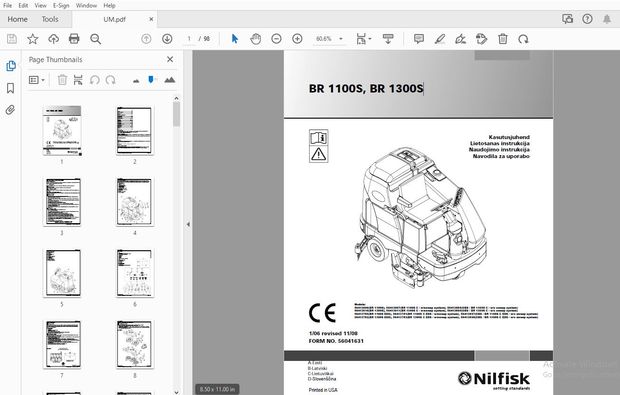
Task: Go to the next page arrow
Action: point(167,39)
